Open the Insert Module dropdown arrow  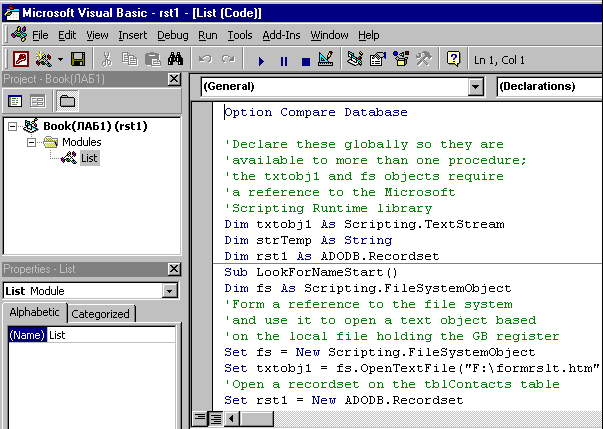(60, 60)
